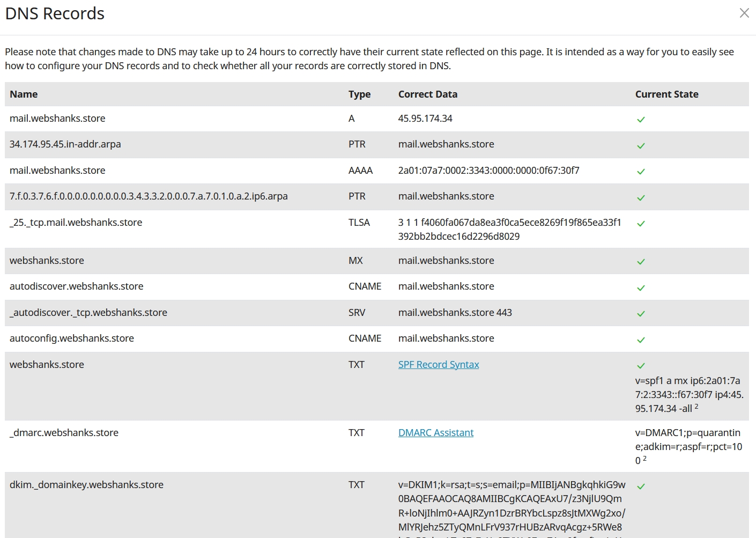The height and width of the screenshot is (538, 756).
Task: Click the TLSA record status checkmark
Action: click(x=641, y=224)
